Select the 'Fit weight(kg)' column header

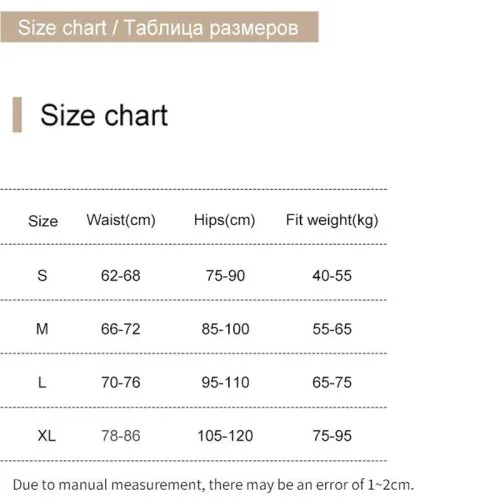332,220
